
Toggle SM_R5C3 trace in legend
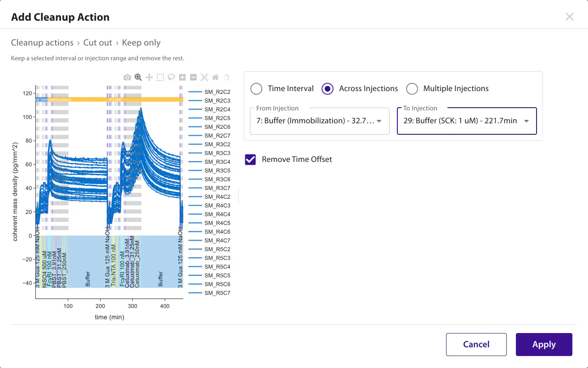pyautogui.click(x=209, y=258)
